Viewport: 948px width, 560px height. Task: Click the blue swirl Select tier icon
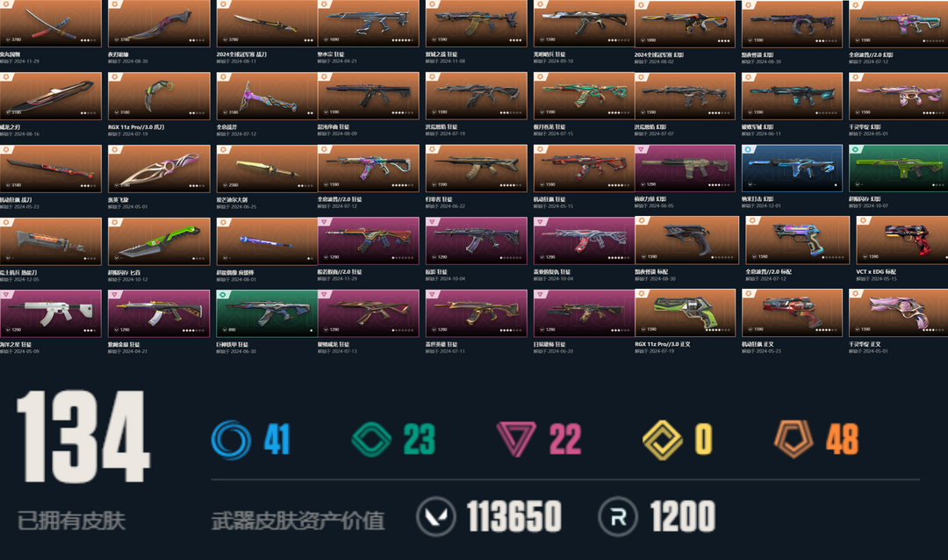click(x=231, y=440)
